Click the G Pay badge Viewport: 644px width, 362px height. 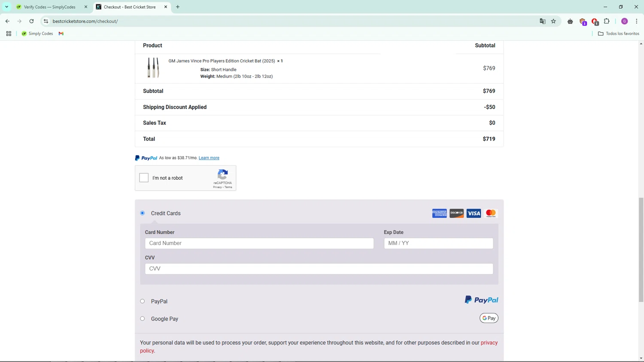coord(489,318)
